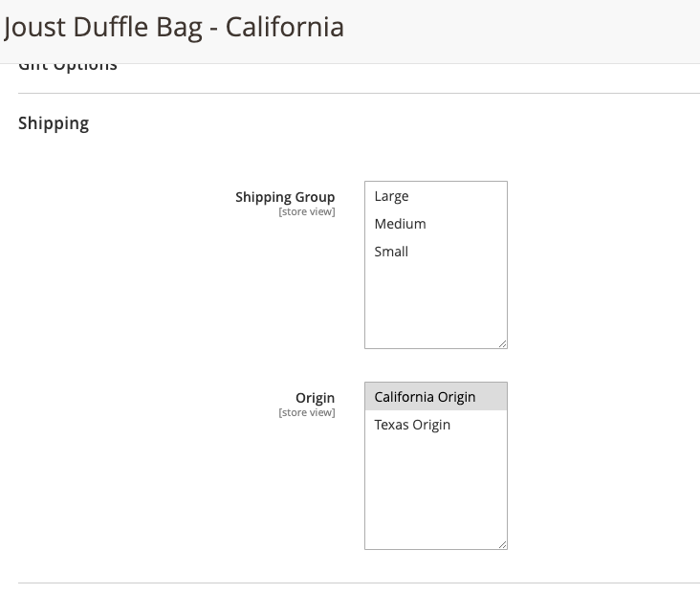Click the Origin field label
The image size is (700, 594).
pyautogui.click(x=315, y=398)
